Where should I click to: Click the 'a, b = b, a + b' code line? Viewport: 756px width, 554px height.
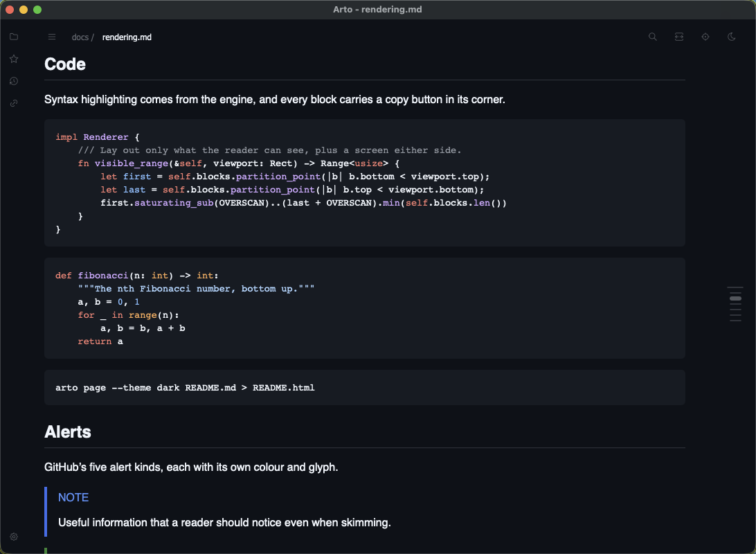point(143,328)
